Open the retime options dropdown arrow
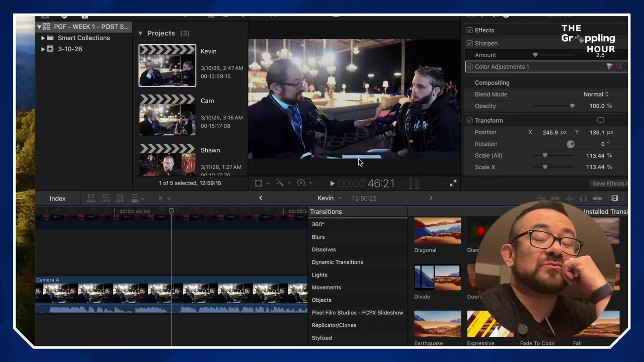This screenshot has height=362, width=644. pos(310,184)
